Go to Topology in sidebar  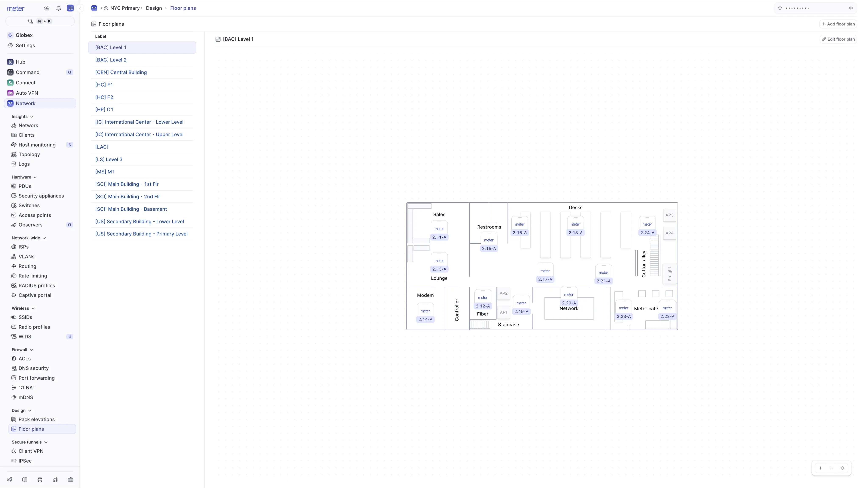[x=29, y=154]
